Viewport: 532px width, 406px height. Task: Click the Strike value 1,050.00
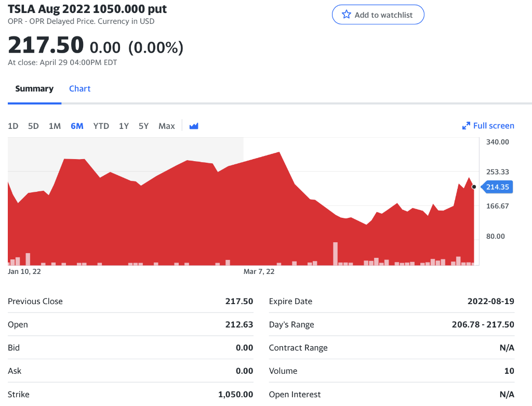[x=235, y=394]
